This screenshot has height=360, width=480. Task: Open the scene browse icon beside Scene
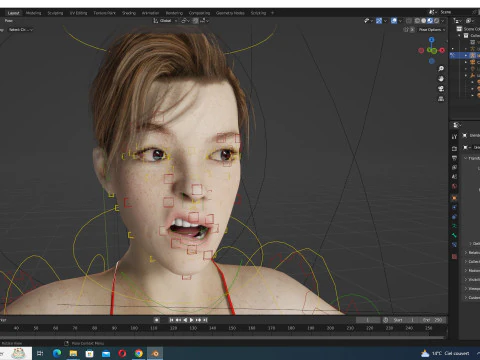pos(432,12)
